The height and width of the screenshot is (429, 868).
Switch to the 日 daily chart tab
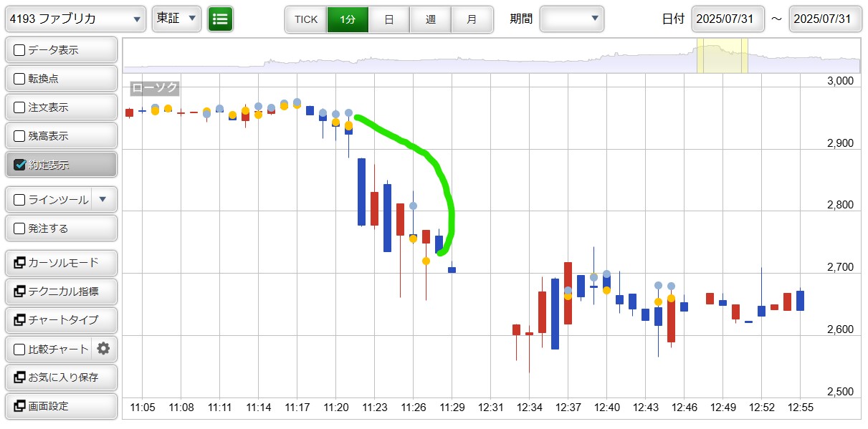click(389, 19)
